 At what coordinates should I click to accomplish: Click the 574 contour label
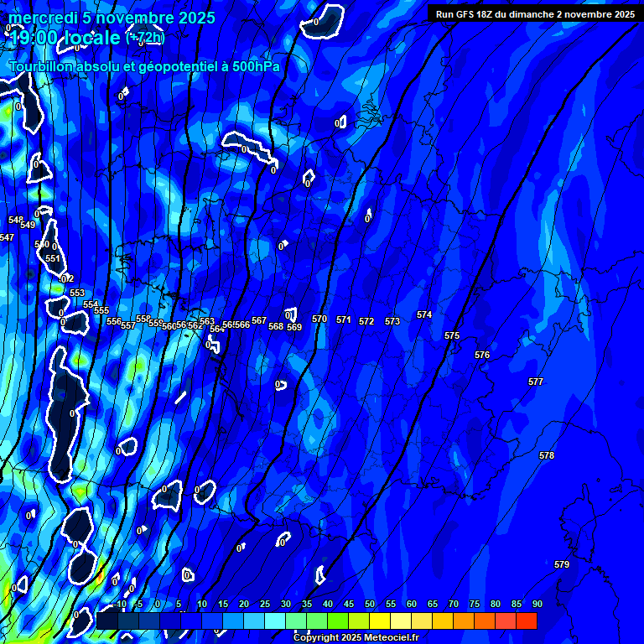[x=424, y=315]
